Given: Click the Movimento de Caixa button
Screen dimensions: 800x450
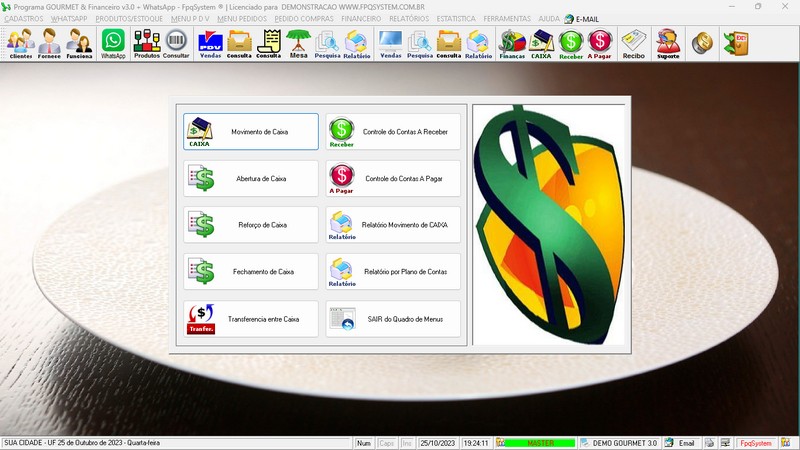Looking at the screenshot, I should pyautogui.click(x=251, y=132).
